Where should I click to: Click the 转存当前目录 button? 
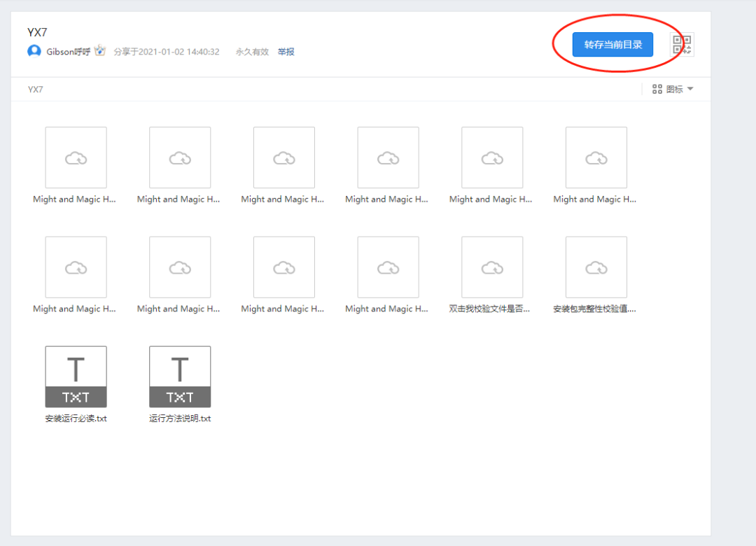pos(612,44)
